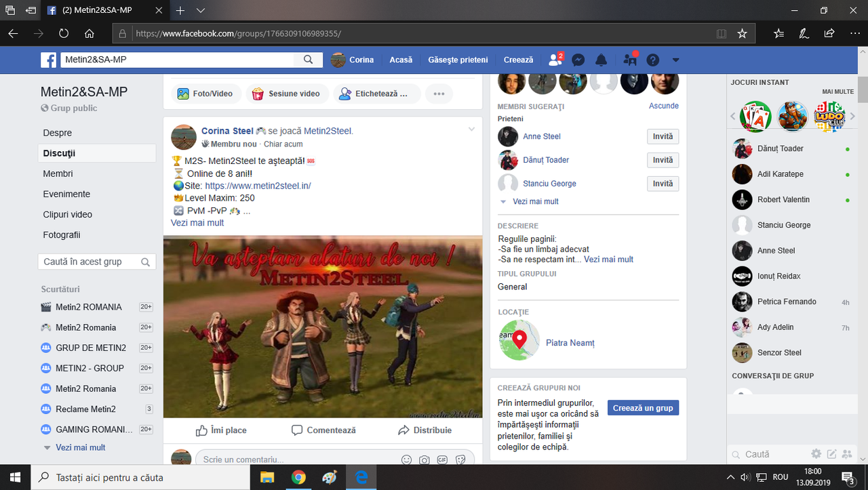Click the search magnifier button in Facebook
Screen dimensions: 868x490
coord(308,60)
